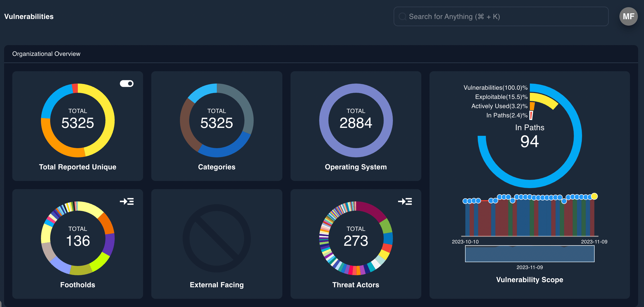Click the search magnifier icon in search bar
Screen dimensions: 644x307
click(x=403, y=16)
